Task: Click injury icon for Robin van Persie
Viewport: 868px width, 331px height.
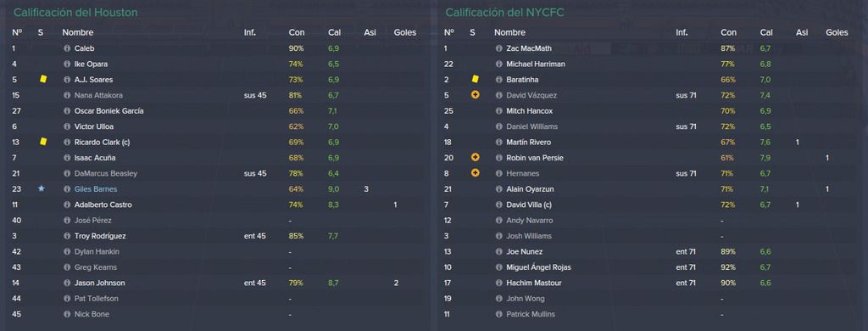Action: coord(475,158)
